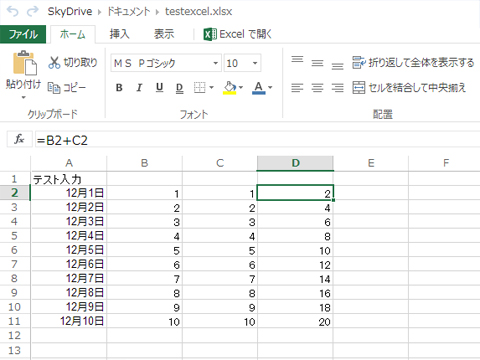Switch to the ホーム tab
Viewport: 480px width, 360px height.
[73, 34]
